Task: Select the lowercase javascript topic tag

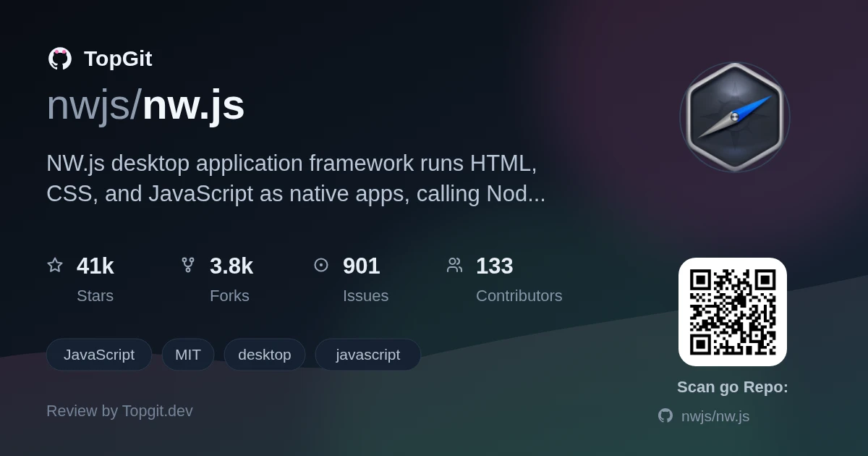Action: pos(368,355)
